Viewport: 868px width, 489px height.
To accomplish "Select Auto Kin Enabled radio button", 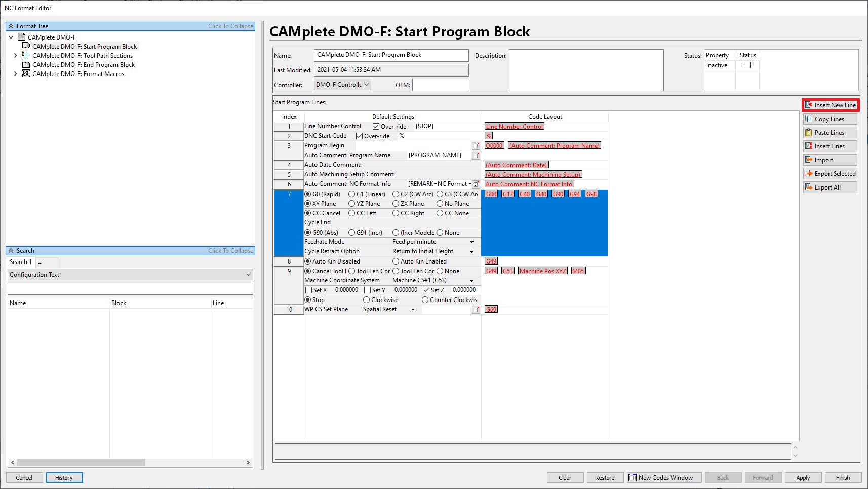I will coord(396,261).
